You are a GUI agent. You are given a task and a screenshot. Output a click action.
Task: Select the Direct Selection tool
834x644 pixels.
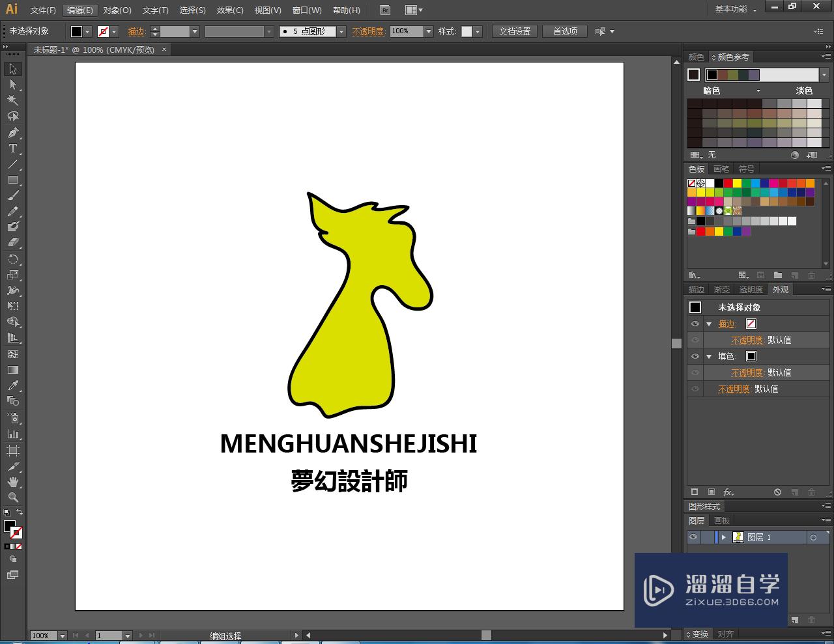[12, 85]
